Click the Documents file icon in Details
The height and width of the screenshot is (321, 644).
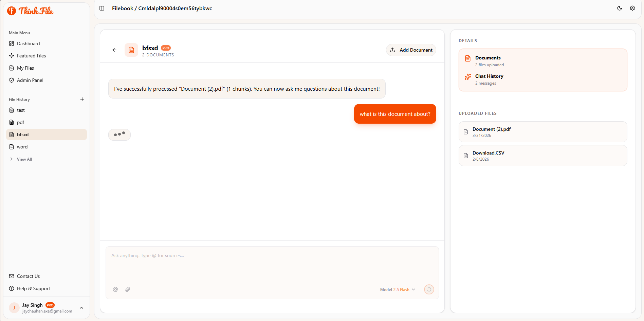click(x=468, y=58)
